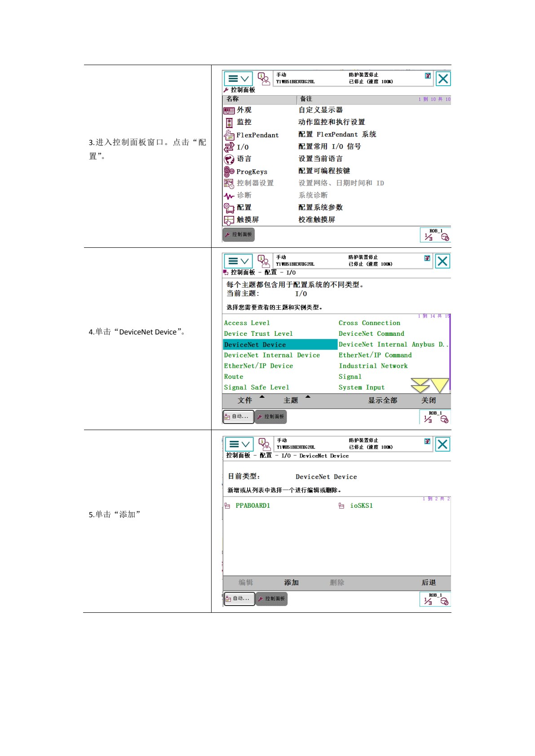Click ROB_1 quickset icon in step 3 screenshot

tap(435, 235)
